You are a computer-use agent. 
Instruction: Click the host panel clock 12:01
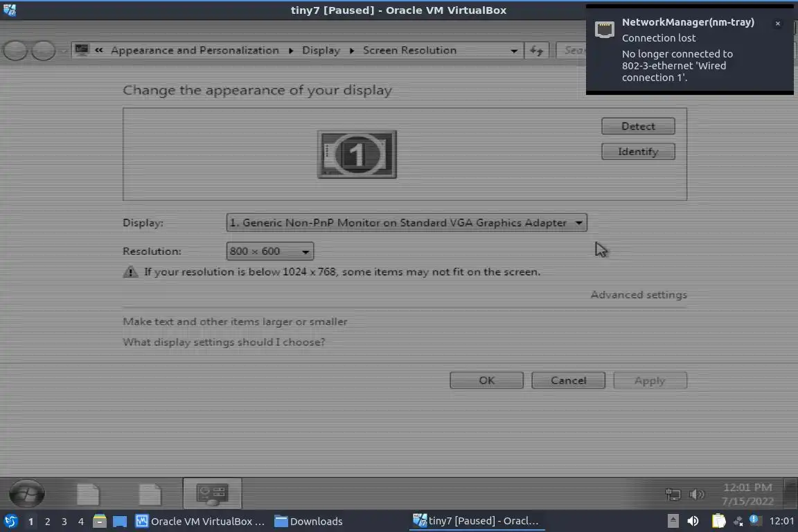click(781, 521)
